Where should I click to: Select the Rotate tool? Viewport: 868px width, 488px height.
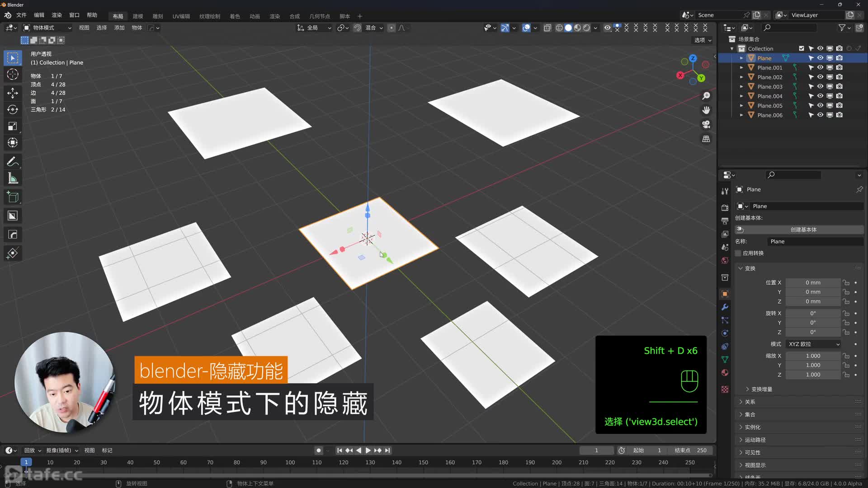[13, 110]
